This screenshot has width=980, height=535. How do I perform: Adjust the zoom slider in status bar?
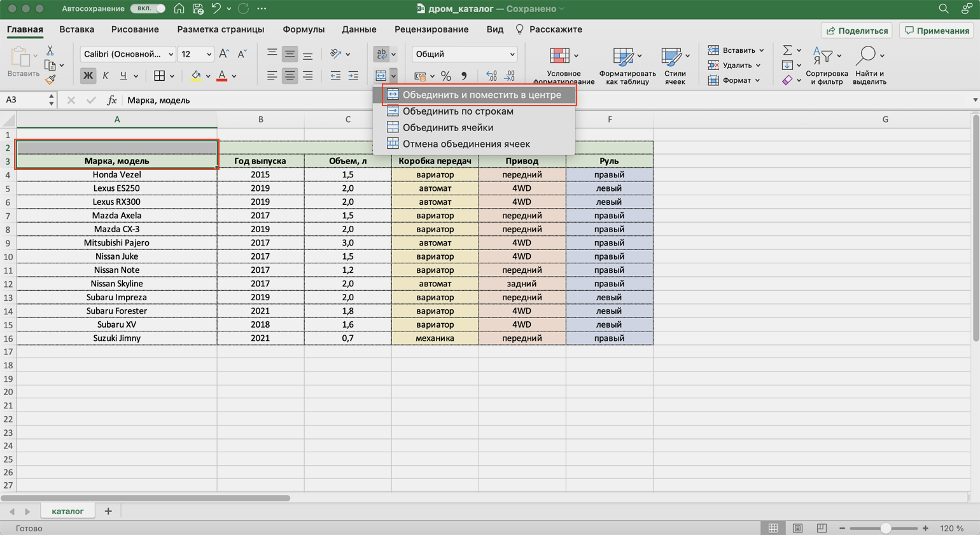coord(885,528)
